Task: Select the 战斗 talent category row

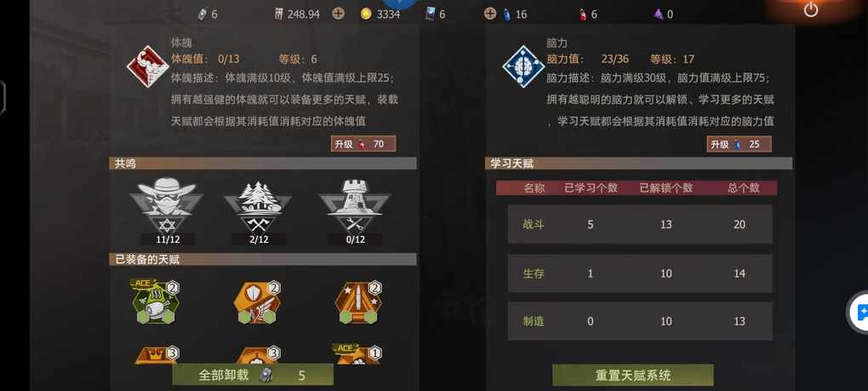Action: coord(640,224)
